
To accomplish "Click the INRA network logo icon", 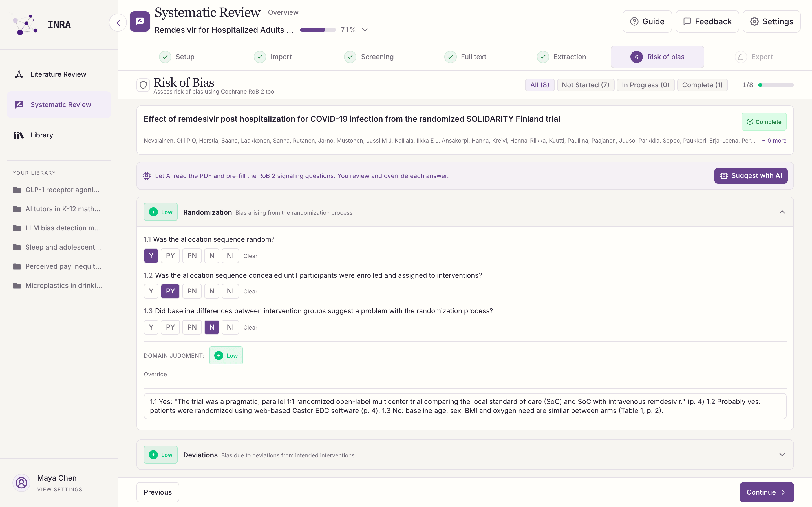I will click(x=25, y=25).
